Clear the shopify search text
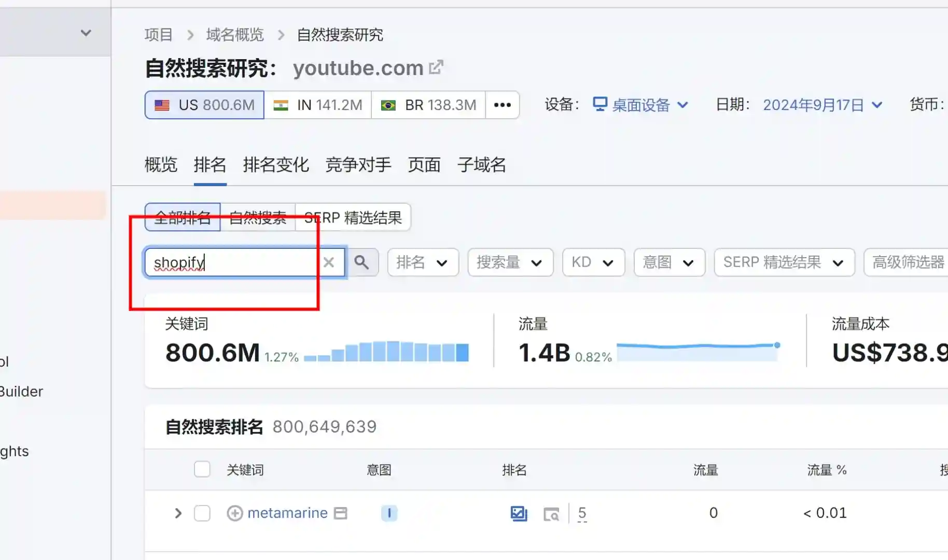The width and height of the screenshot is (948, 560). coord(329,262)
